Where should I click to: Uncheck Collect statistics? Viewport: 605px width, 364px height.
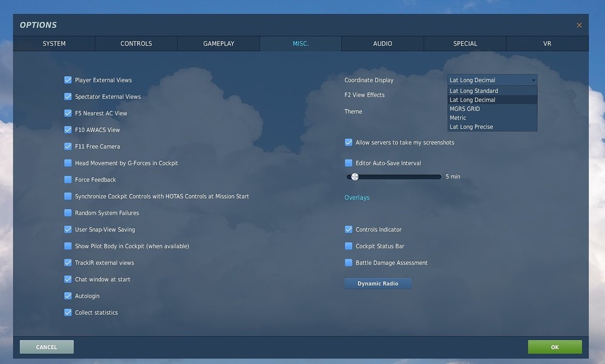68,312
